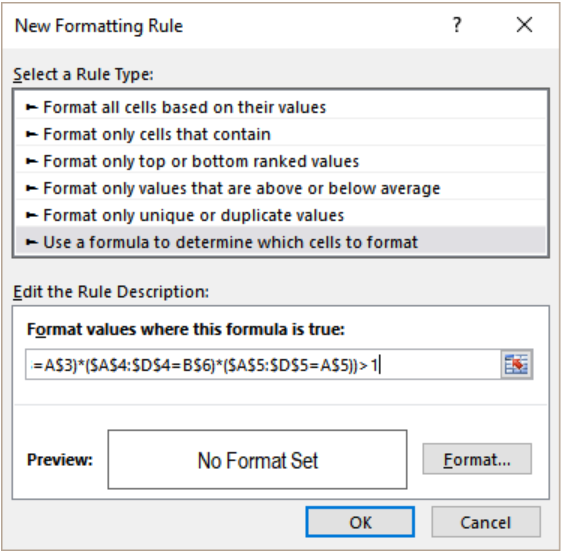The image size is (563, 552).
Task: Select 'Format all cells based on their values'
Action: coord(280,107)
